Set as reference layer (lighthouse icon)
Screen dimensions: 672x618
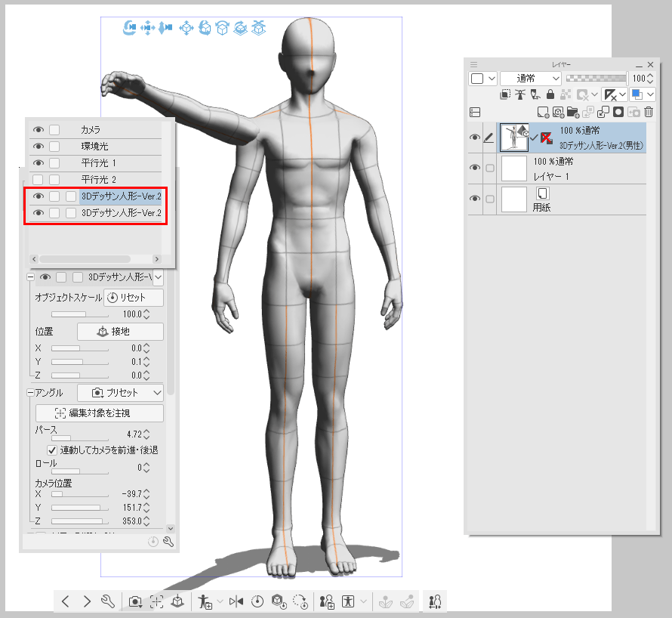(520, 94)
